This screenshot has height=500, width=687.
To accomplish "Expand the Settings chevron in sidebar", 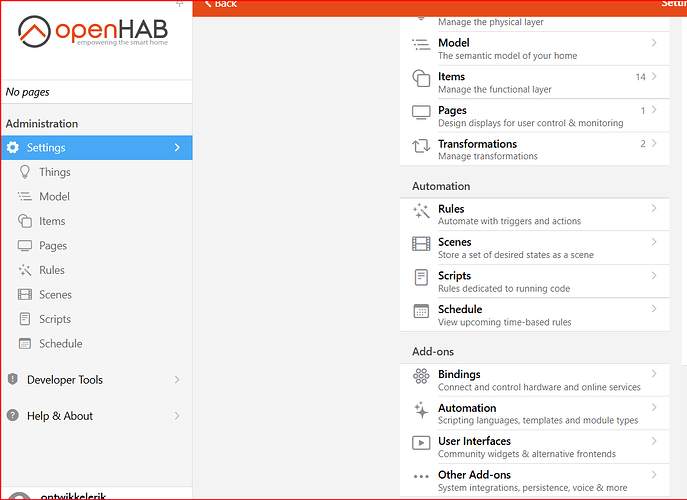I will pyautogui.click(x=177, y=147).
